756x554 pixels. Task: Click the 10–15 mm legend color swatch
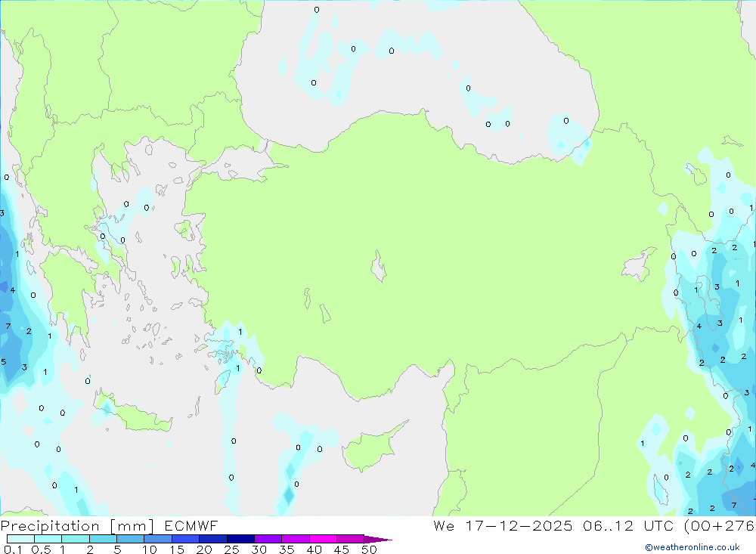pyautogui.click(x=158, y=539)
